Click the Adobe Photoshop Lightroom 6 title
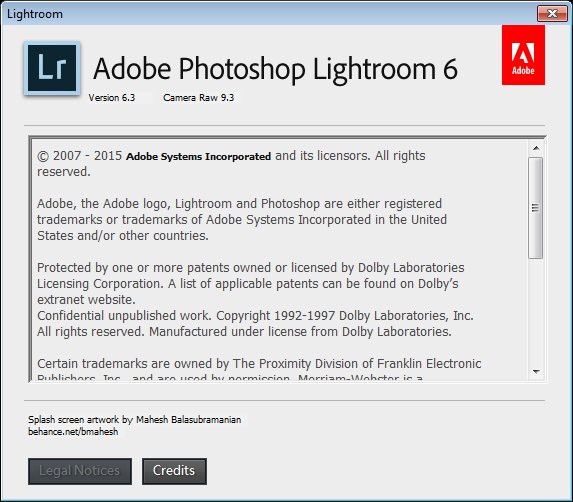This screenshot has width=573, height=502. pyautogui.click(x=275, y=69)
